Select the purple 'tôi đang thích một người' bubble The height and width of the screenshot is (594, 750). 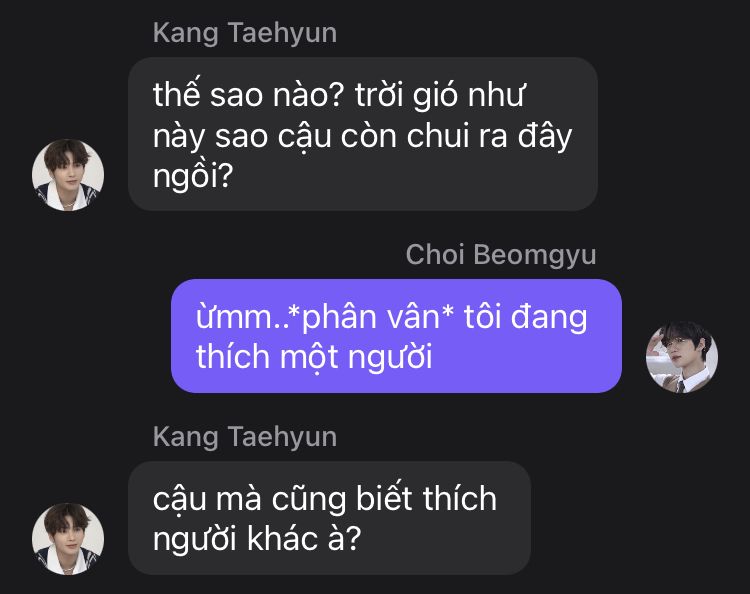point(397,336)
